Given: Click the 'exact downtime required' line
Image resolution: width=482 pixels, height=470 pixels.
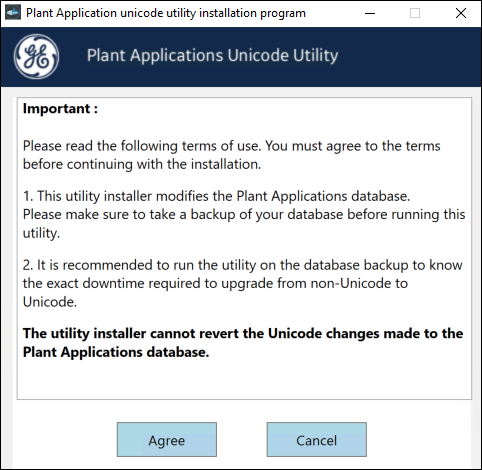Looking at the screenshot, I should 215,283.
